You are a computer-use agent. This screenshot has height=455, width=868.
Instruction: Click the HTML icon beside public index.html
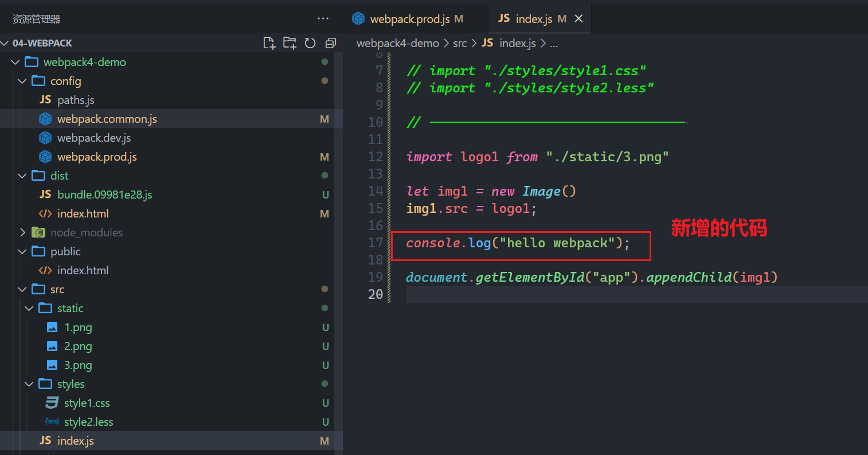pyautogui.click(x=45, y=270)
